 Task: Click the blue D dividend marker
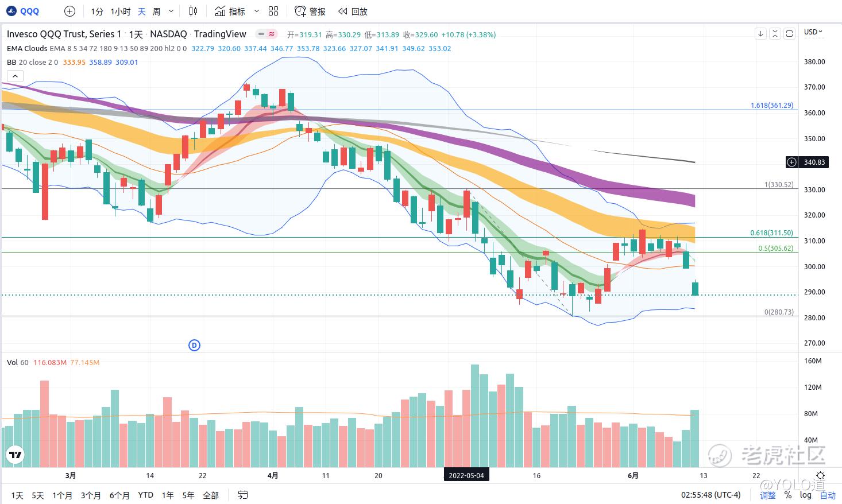coord(195,345)
